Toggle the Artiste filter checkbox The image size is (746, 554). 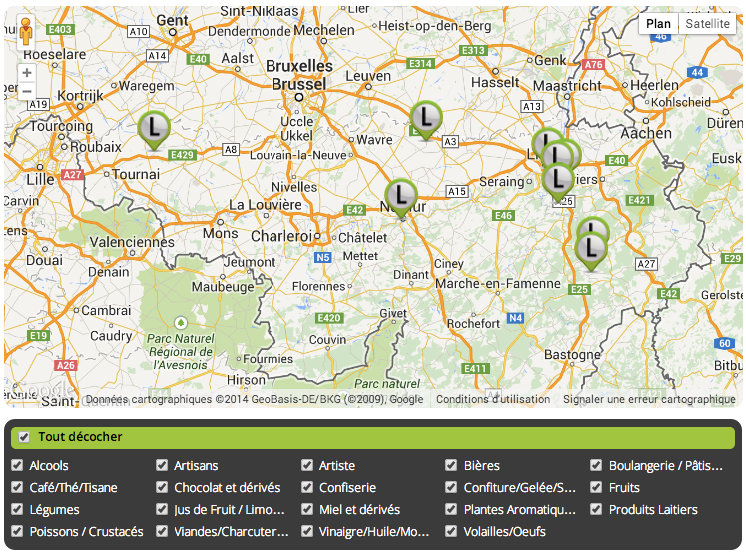pos(307,465)
